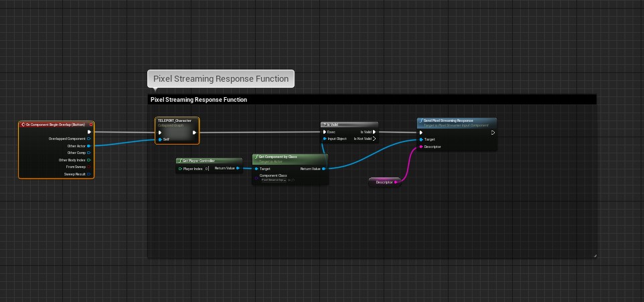
Task: Open the Component Class dropdown
Action: pos(274,179)
